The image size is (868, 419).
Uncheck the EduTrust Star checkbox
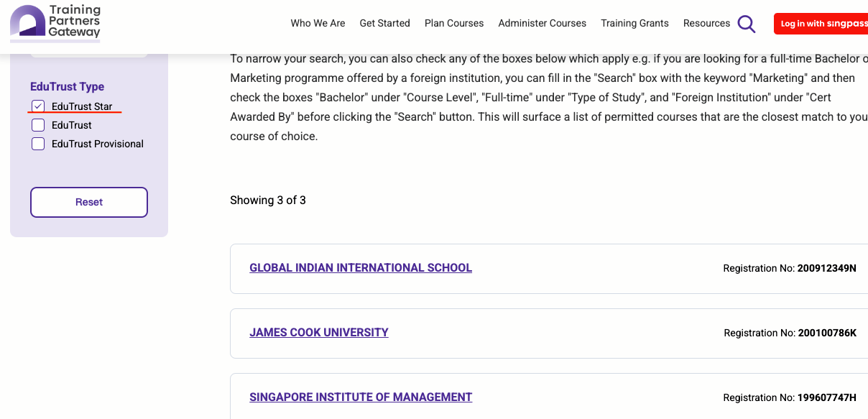point(38,106)
